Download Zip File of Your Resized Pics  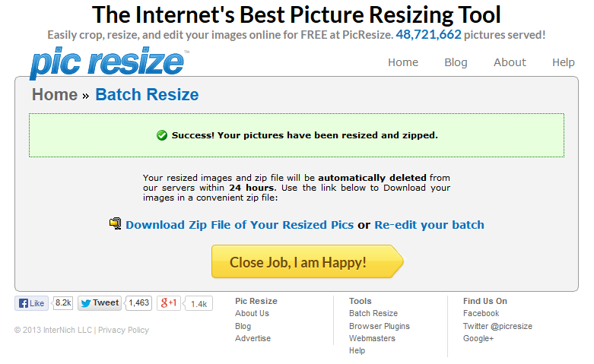point(240,225)
